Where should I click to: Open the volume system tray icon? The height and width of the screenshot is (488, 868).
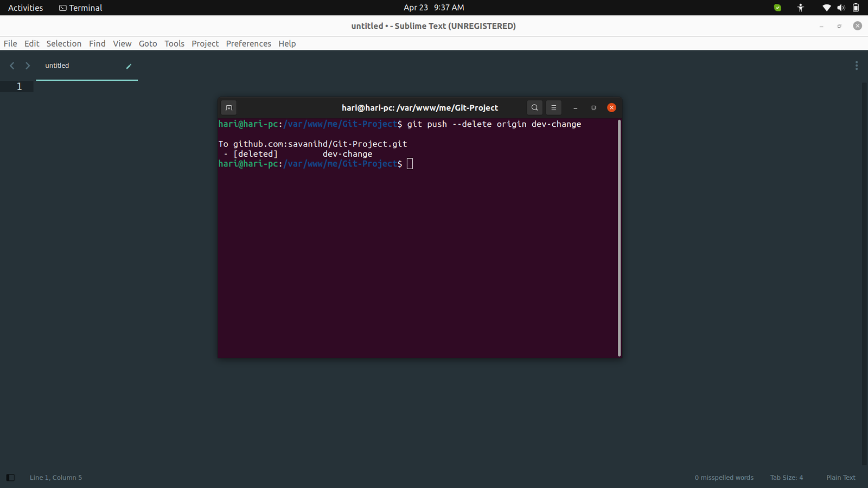click(x=841, y=8)
